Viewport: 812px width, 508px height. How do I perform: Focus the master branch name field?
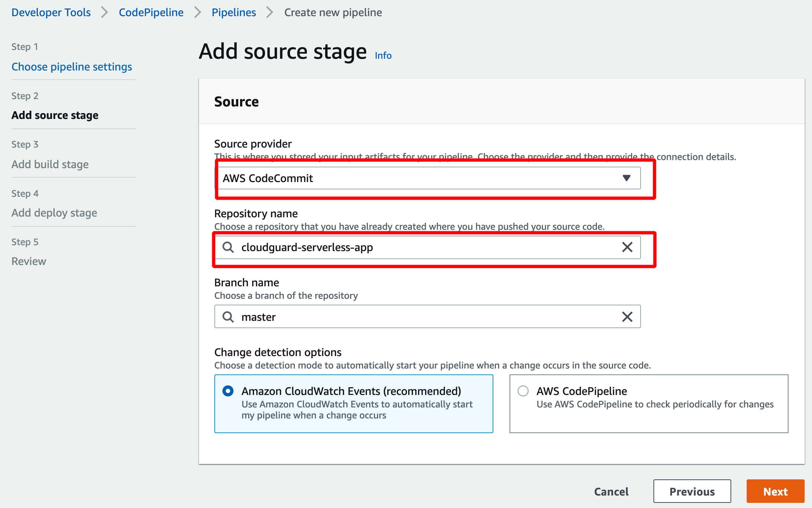pos(428,316)
